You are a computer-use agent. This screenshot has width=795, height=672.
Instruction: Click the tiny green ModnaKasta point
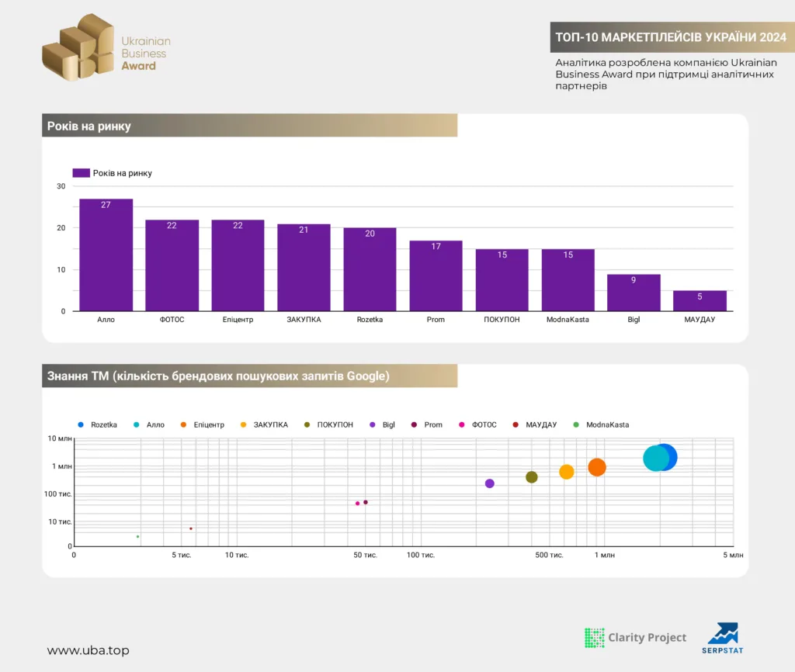pos(138,537)
